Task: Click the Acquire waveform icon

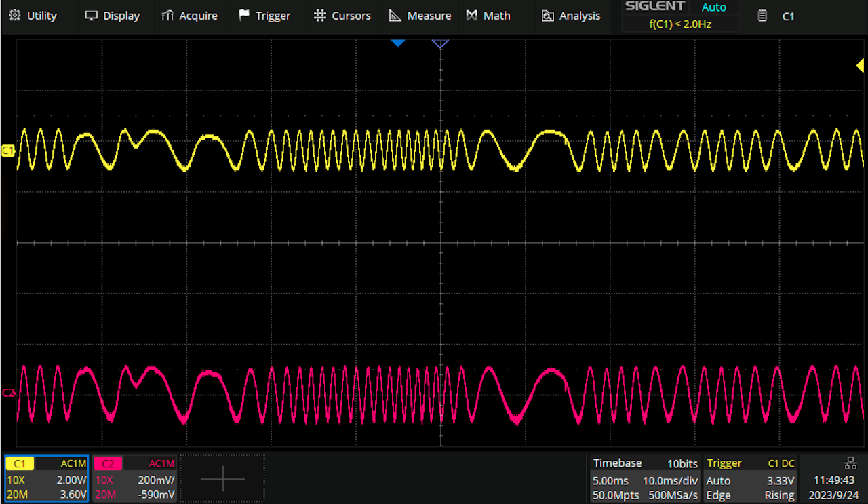Action: [x=167, y=16]
